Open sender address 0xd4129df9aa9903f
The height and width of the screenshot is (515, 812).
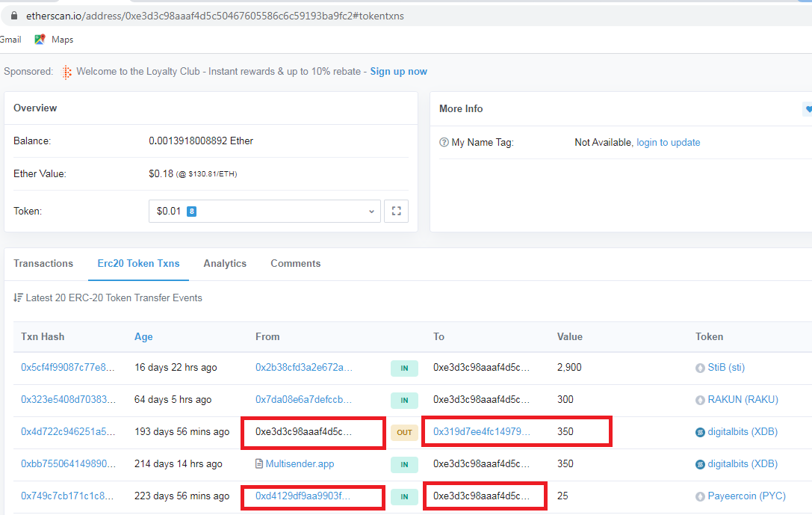(303, 496)
